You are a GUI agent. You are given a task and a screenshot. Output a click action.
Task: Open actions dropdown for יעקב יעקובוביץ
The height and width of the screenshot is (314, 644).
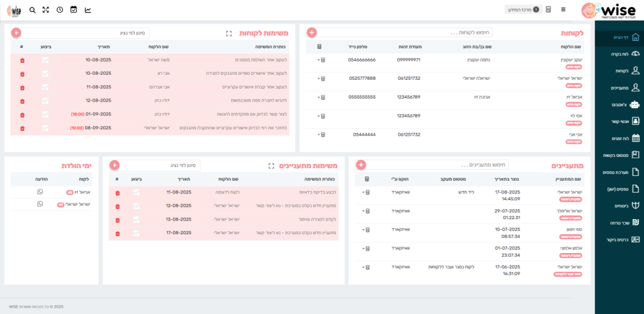(321, 60)
